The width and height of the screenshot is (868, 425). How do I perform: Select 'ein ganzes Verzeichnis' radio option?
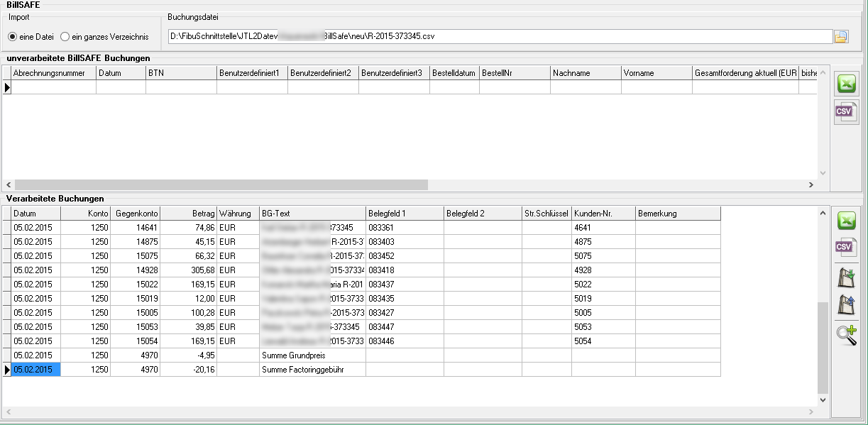click(65, 37)
